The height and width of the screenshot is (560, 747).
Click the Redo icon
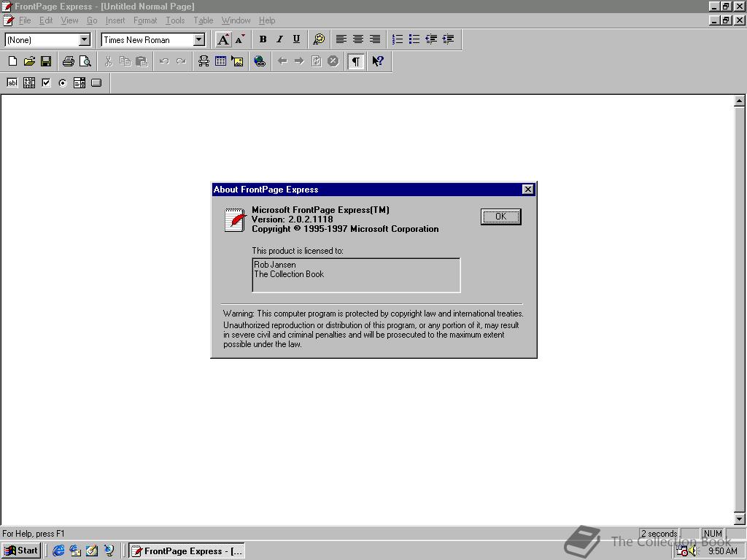point(181,61)
